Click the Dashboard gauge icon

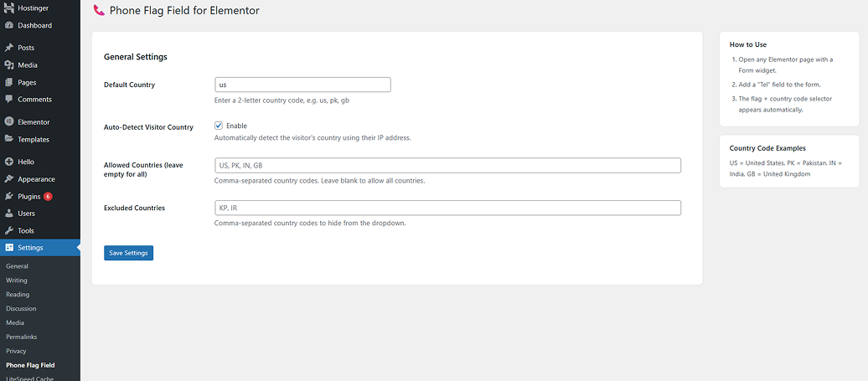(9, 25)
